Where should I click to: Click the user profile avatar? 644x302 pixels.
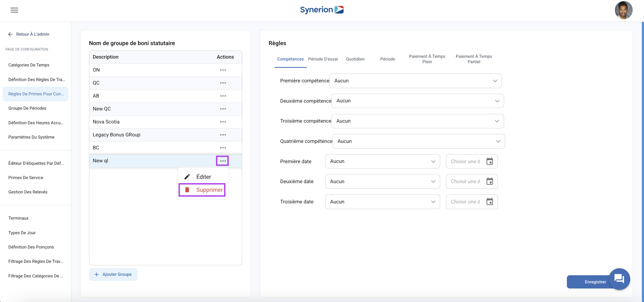[x=624, y=10]
